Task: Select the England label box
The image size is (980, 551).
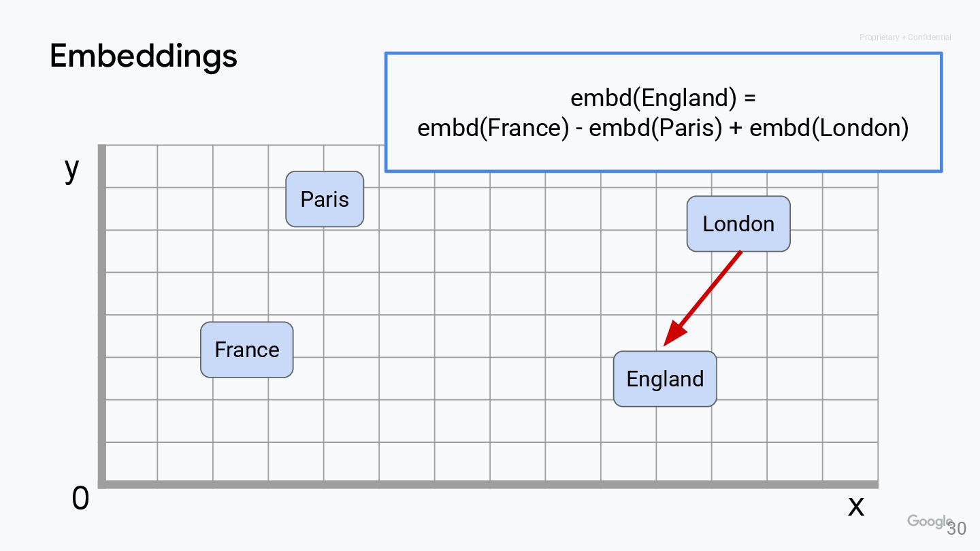Action: coord(665,379)
